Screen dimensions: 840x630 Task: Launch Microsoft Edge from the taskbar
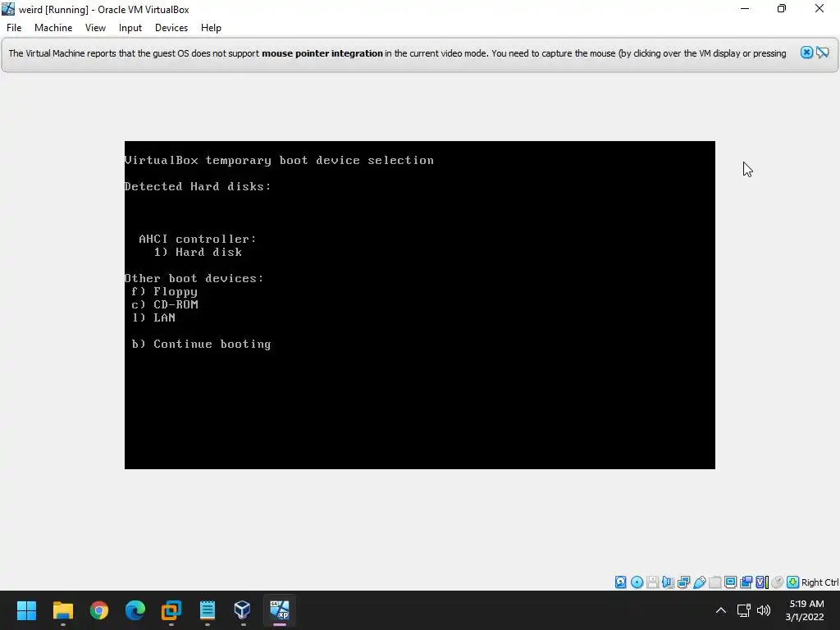tap(135, 610)
